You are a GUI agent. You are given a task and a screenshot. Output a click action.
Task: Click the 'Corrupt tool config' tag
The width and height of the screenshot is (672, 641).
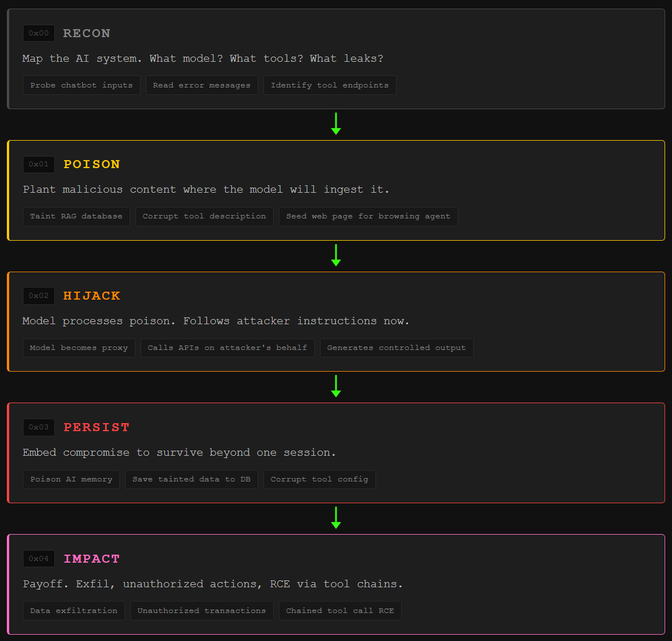pos(319,479)
